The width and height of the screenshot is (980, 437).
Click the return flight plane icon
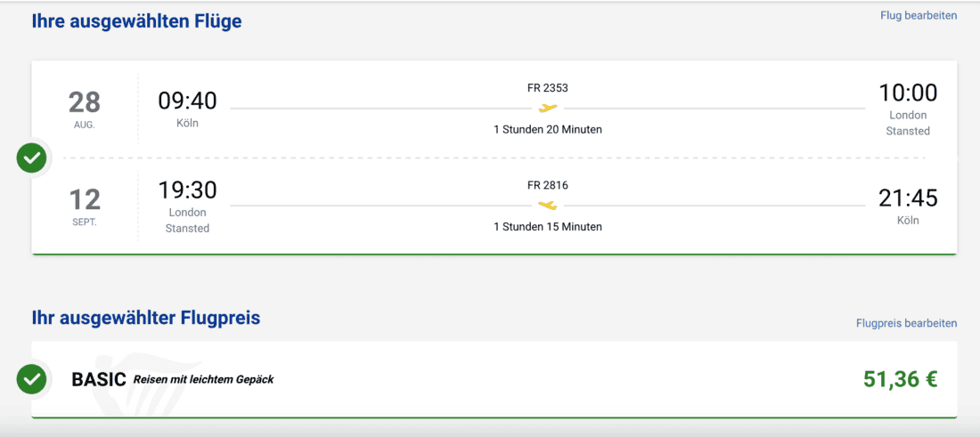548,206
